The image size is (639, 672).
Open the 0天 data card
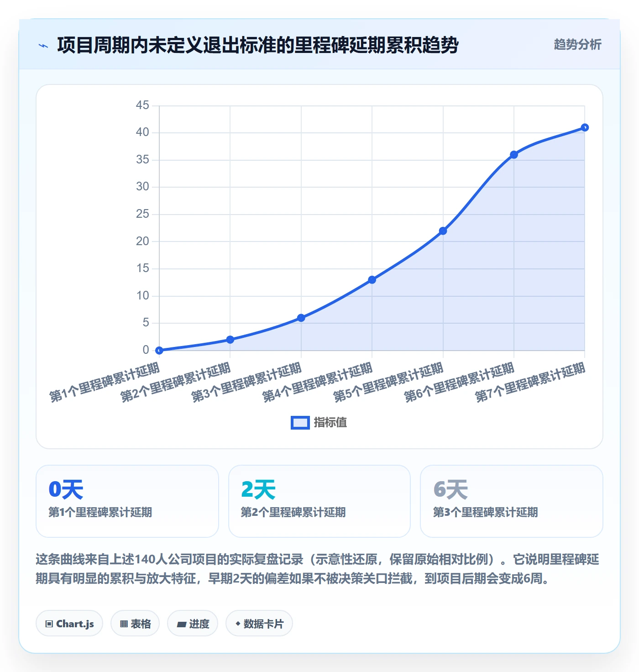[127, 501]
